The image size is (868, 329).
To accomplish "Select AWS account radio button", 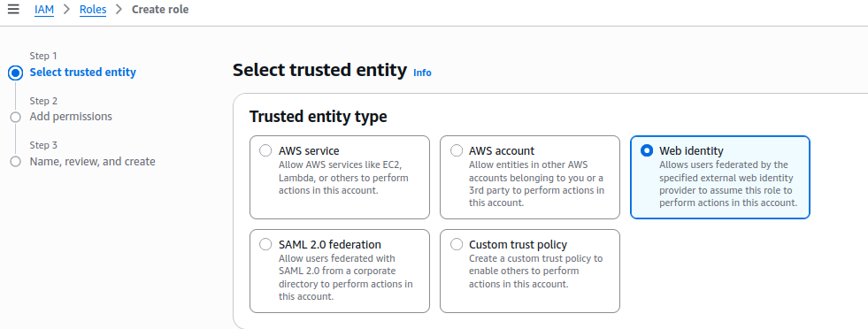I will [x=457, y=150].
